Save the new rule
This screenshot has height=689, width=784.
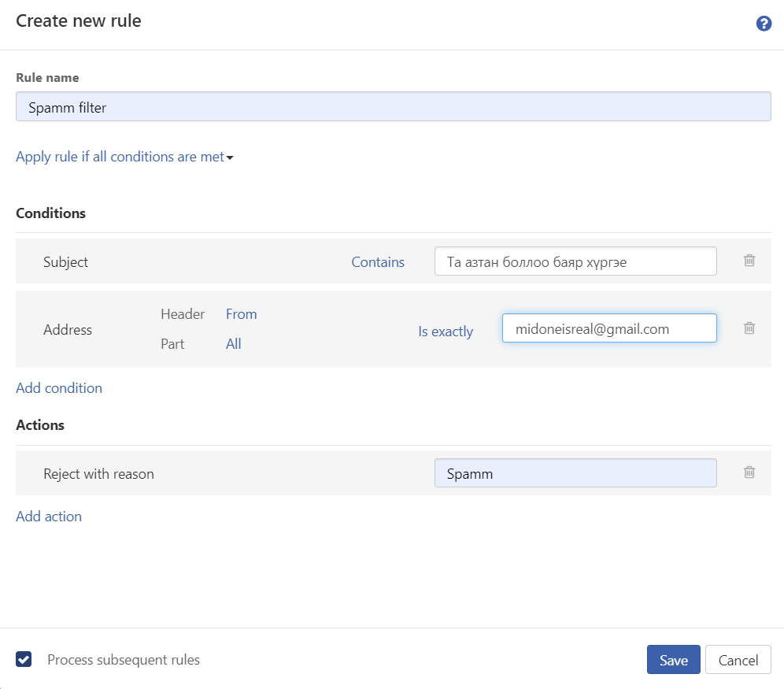click(x=673, y=660)
